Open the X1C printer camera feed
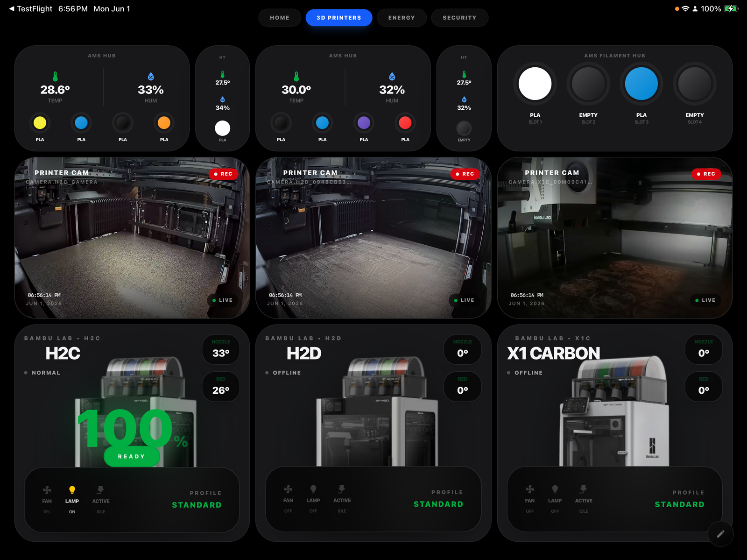Image resolution: width=747 pixels, height=560 pixels. (x=615, y=238)
